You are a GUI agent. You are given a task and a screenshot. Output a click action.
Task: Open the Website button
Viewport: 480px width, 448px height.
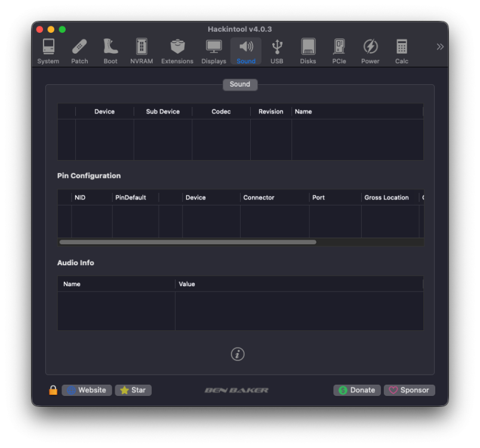87,390
